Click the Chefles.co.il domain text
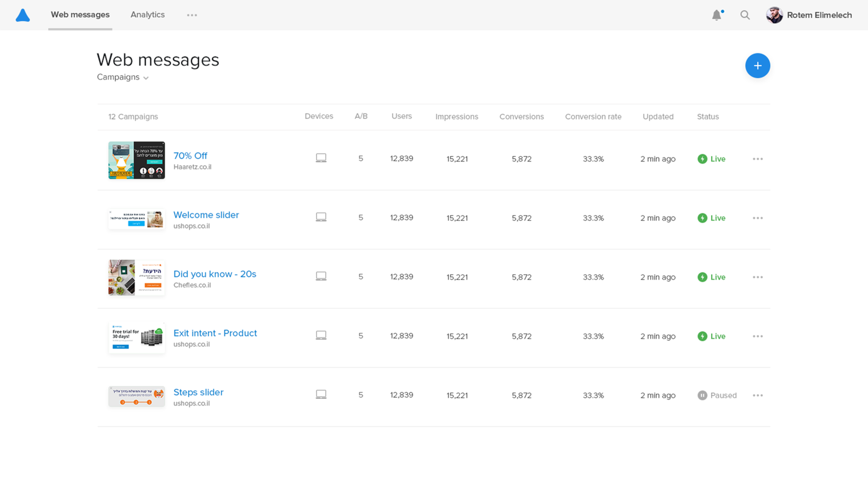 192,285
